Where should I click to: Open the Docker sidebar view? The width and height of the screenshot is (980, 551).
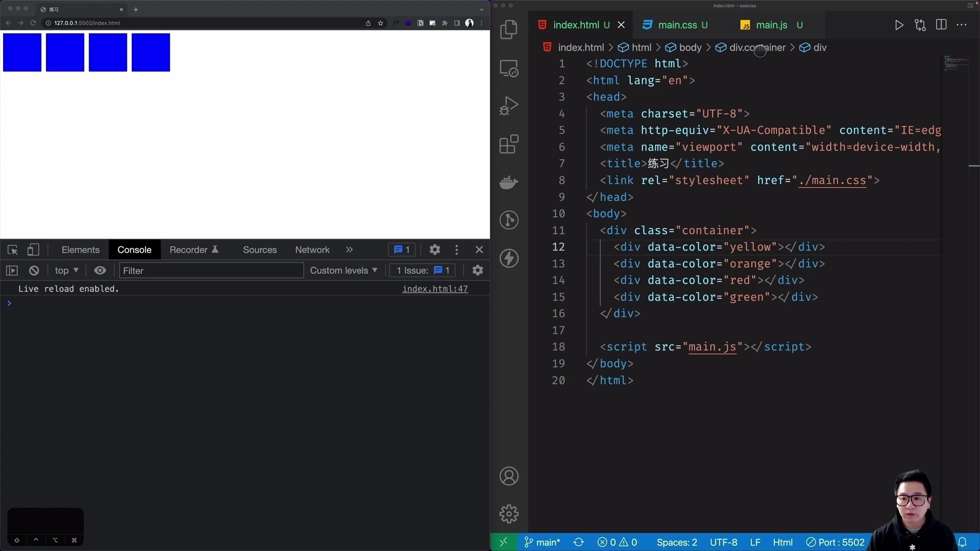509,182
